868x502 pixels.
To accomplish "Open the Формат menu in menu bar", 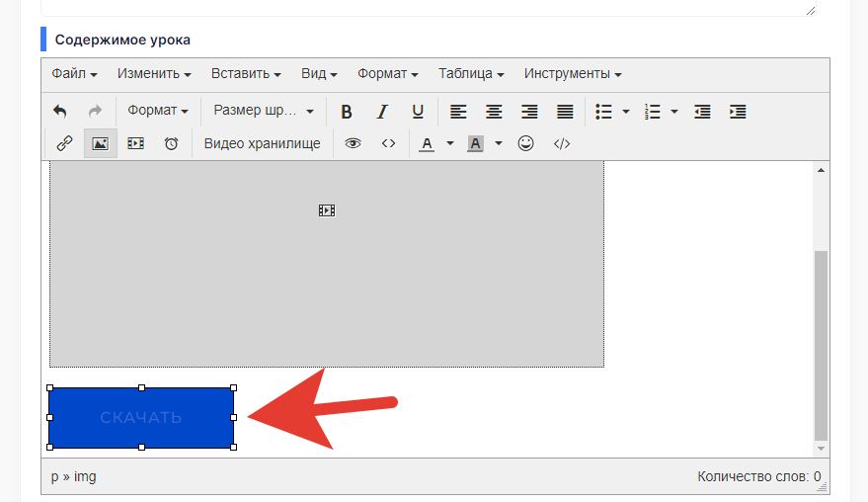I will (x=387, y=74).
